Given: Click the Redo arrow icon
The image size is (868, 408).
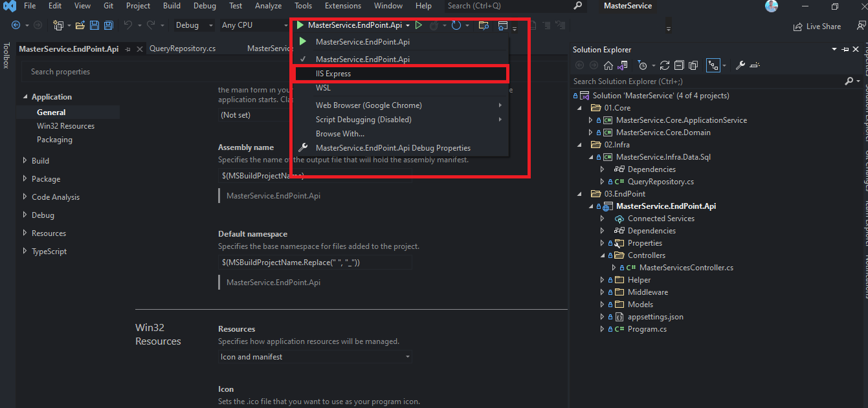Looking at the screenshot, I should point(150,25).
